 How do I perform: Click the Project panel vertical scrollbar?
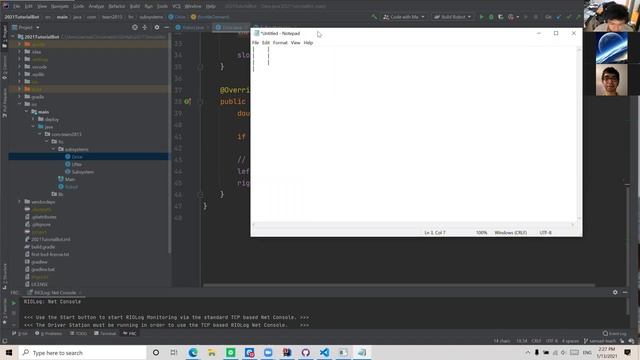point(170,143)
